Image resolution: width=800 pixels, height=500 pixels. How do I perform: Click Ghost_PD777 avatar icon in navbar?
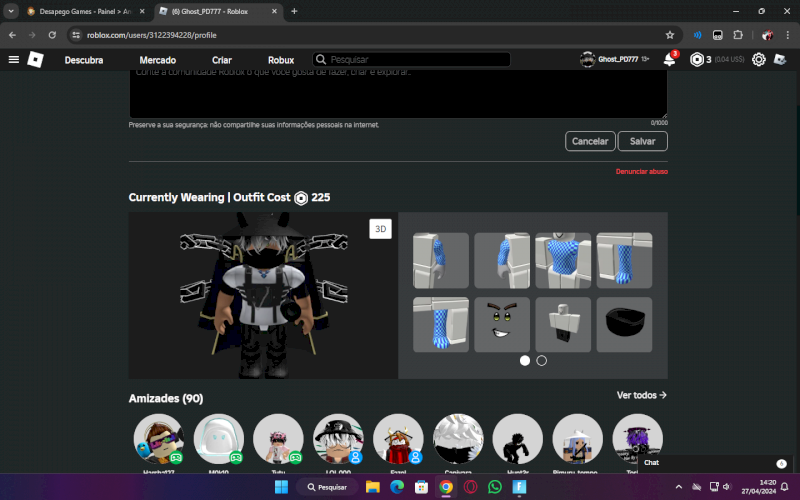click(x=587, y=60)
